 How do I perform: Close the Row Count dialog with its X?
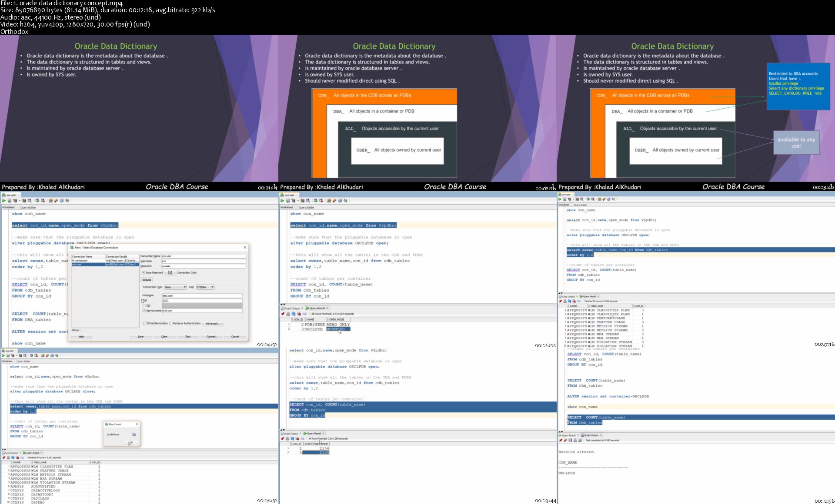click(x=137, y=424)
